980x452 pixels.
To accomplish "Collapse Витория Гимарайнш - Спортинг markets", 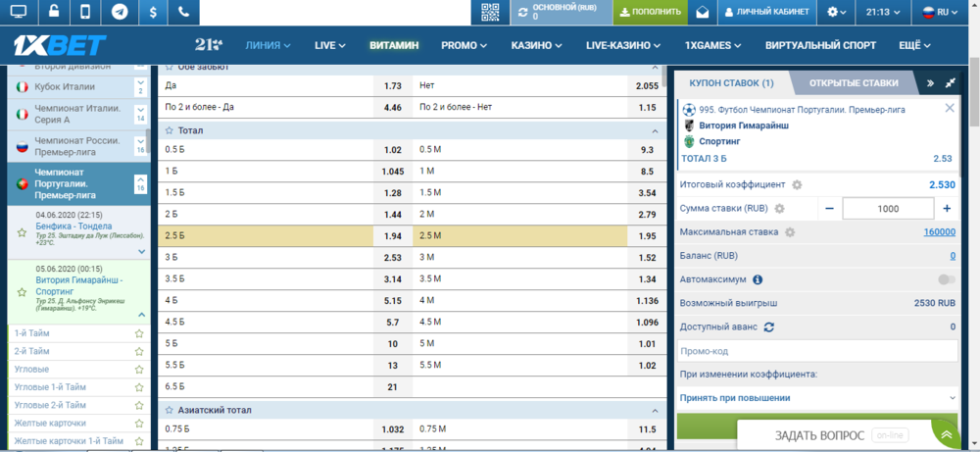I will pyautogui.click(x=141, y=315).
